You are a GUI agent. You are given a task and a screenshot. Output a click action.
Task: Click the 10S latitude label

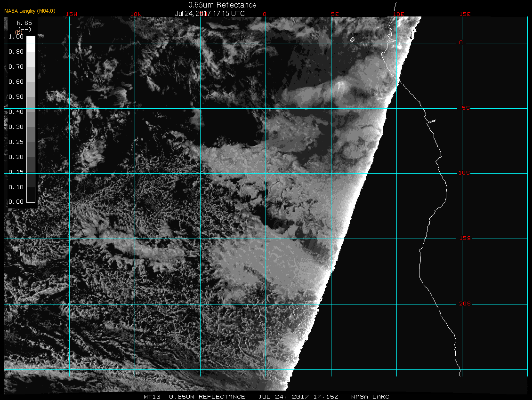click(x=464, y=173)
